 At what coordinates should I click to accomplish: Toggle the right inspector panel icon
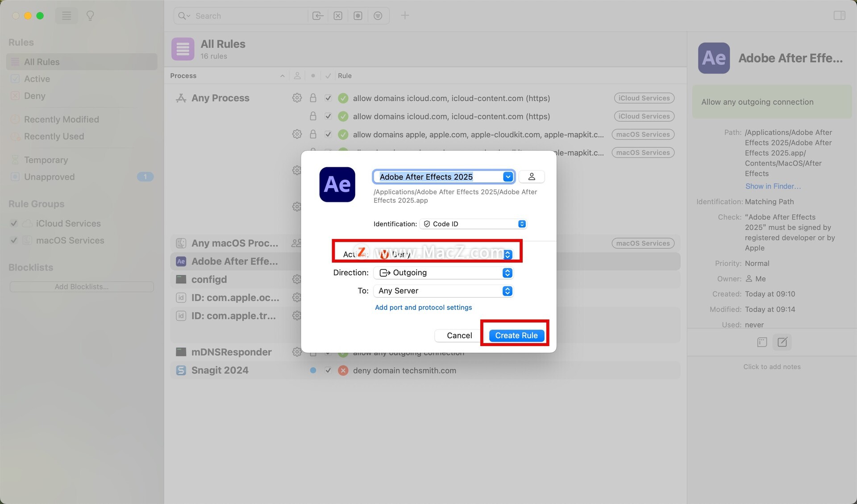coord(839,16)
